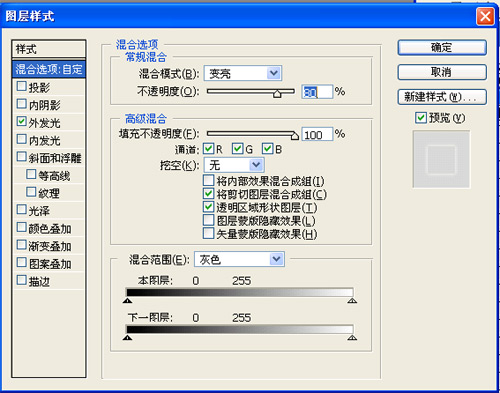Click the 下一图层 gradient bar
Viewport: 500px width, 393px height.
pos(240,329)
